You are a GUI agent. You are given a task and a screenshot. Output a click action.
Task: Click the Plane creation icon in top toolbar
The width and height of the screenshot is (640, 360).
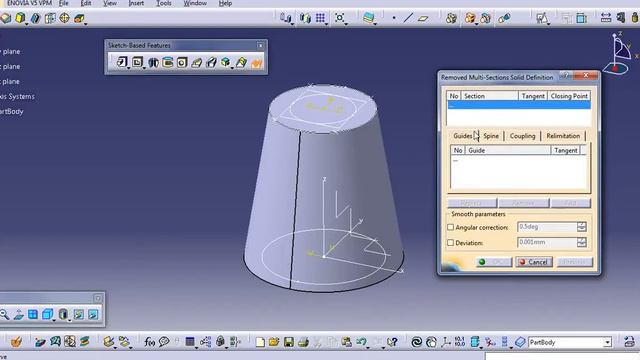423,18
